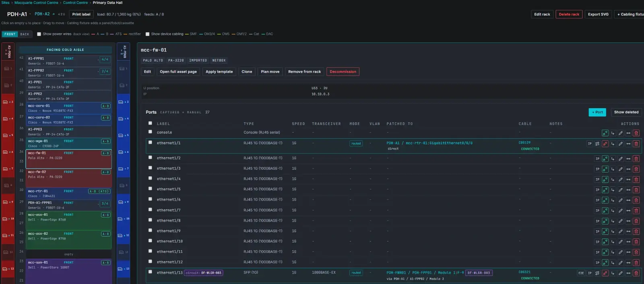This screenshot has width=644, height=284.
Task: Go to the Sites breadcrumb
Action: (x=5, y=3)
